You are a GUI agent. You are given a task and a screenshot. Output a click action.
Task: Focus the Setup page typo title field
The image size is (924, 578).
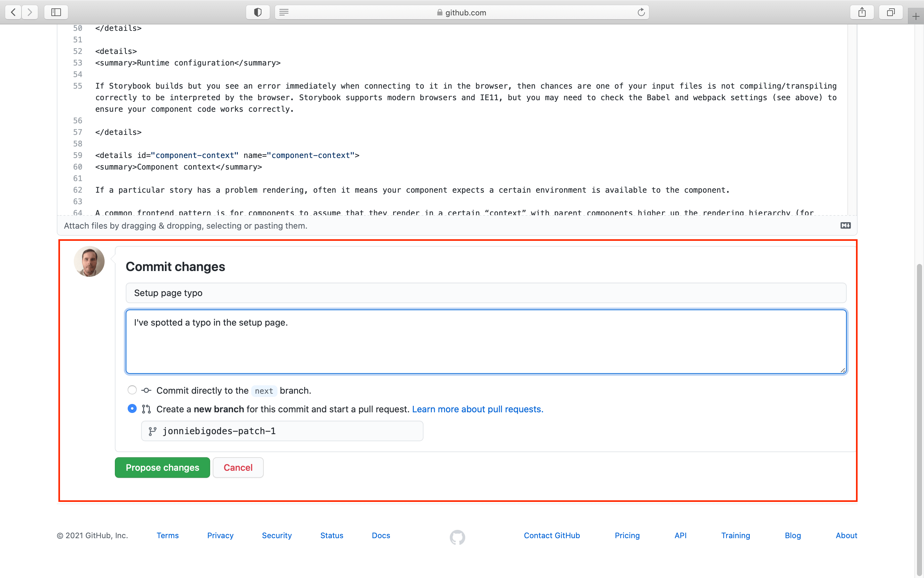486,293
